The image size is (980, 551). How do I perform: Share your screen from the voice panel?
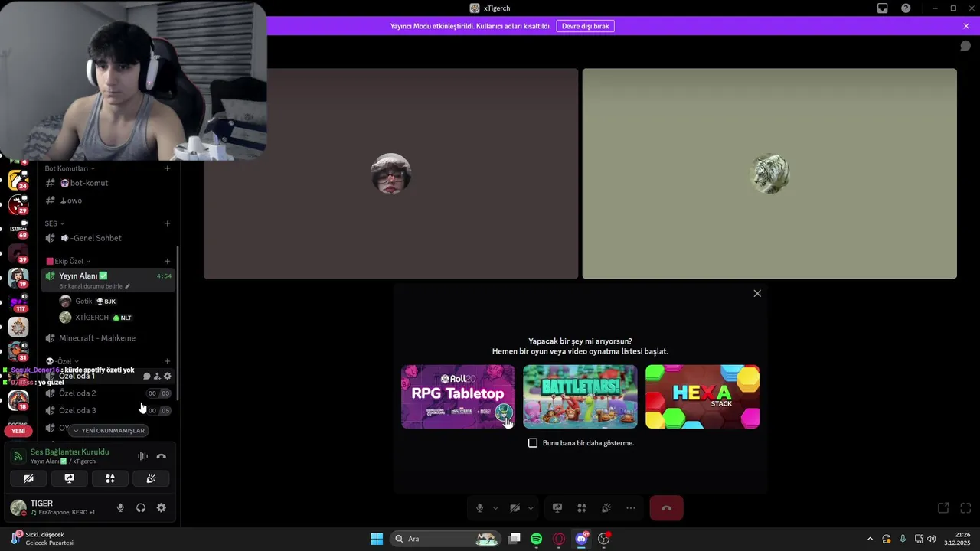[x=69, y=478]
